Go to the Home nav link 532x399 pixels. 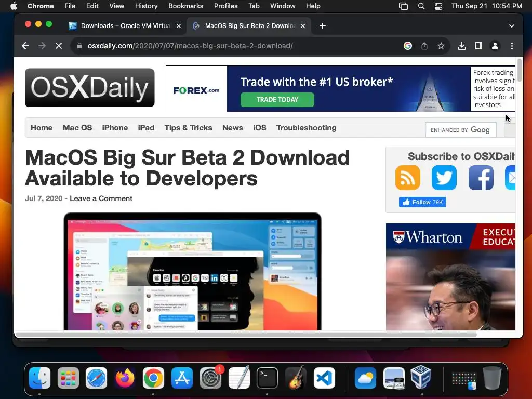(42, 128)
